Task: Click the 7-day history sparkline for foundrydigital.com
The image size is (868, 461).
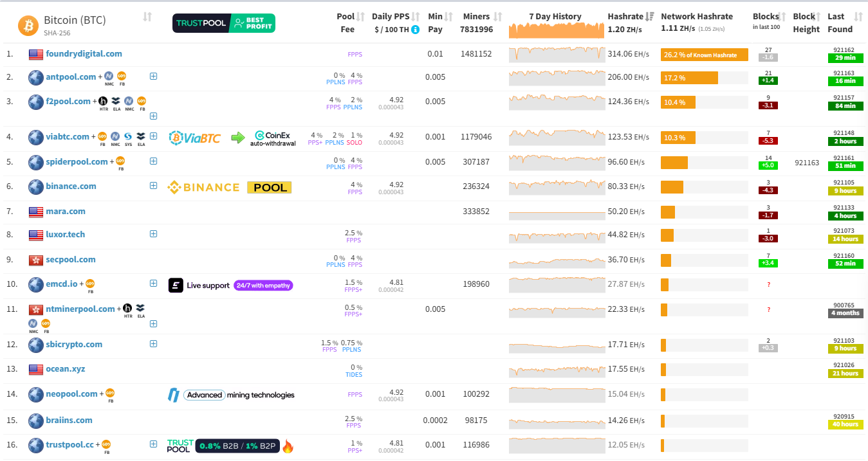Action: coord(557,55)
